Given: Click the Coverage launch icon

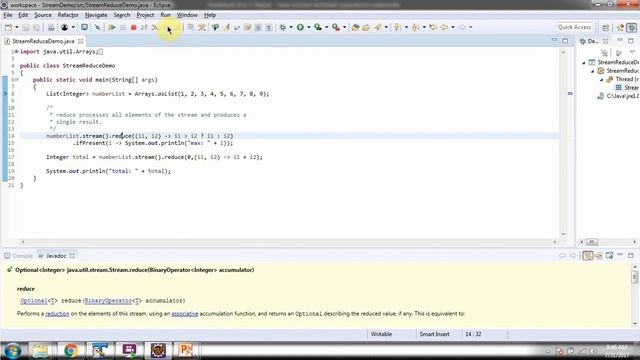Looking at the screenshot, I should 318,27.
